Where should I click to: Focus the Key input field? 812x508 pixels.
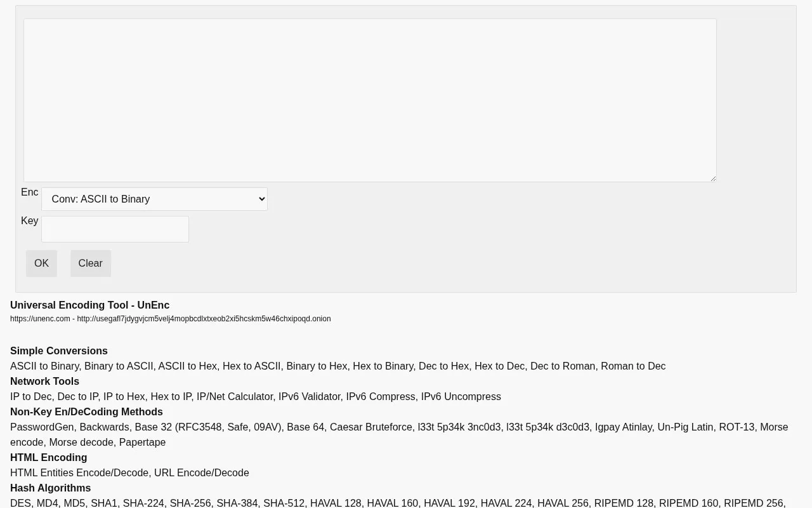click(115, 229)
